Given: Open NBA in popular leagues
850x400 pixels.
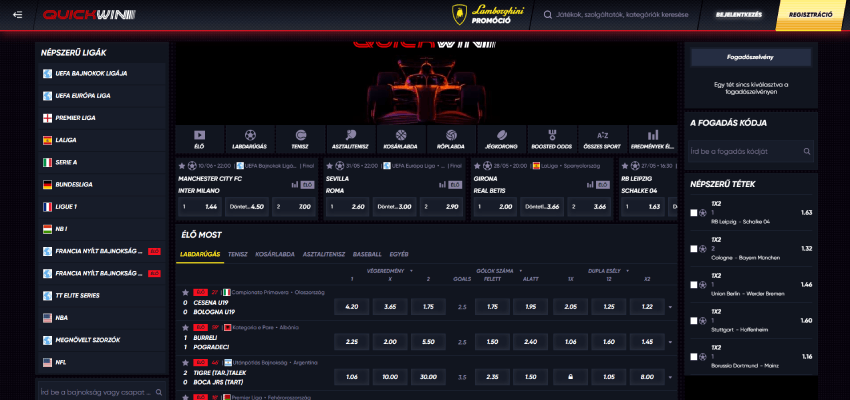Looking at the screenshot, I should tap(102, 318).
